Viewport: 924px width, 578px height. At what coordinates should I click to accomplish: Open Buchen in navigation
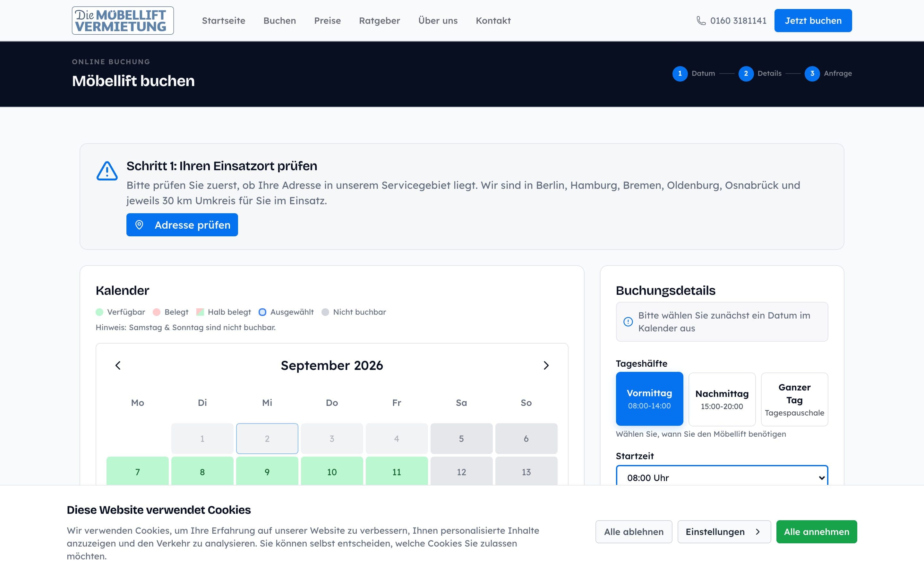279,21
